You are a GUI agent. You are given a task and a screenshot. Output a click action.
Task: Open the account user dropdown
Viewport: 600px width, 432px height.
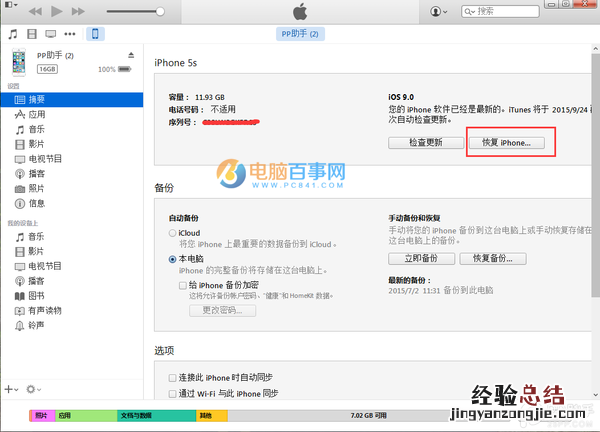pos(439,11)
